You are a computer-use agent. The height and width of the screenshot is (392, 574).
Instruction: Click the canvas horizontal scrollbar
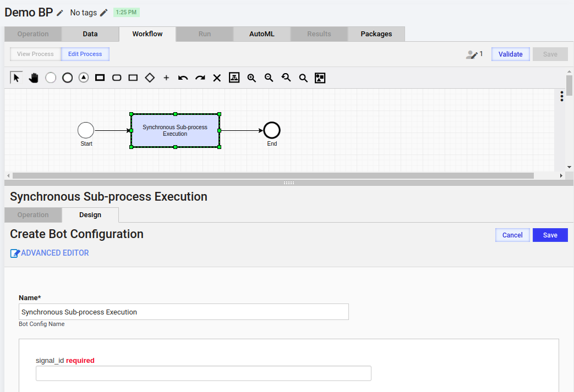coord(273,176)
